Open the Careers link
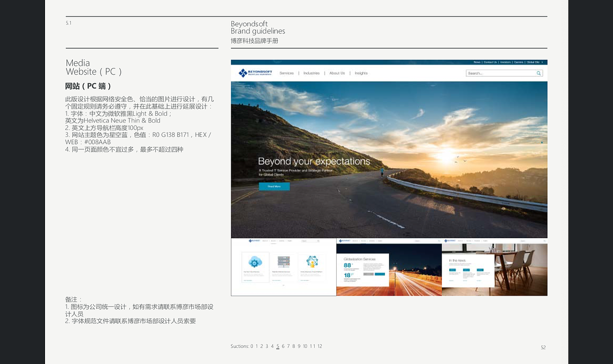The height and width of the screenshot is (364, 613). [x=518, y=62]
